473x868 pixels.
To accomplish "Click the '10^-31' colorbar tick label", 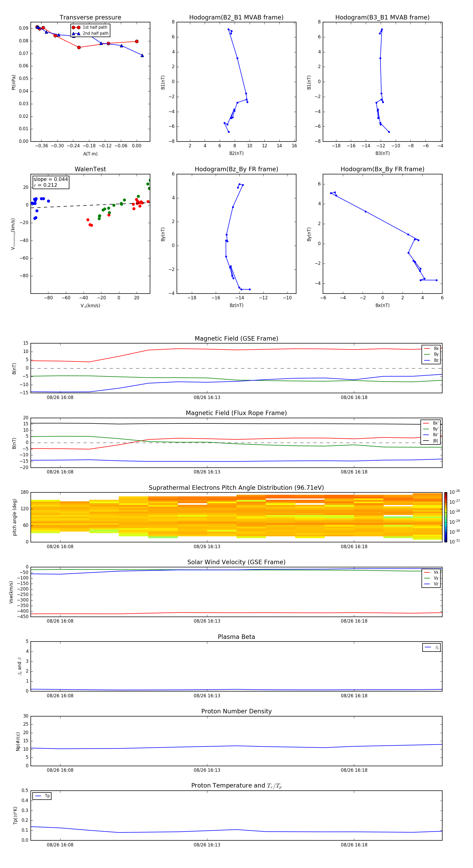I will point(455,542).
